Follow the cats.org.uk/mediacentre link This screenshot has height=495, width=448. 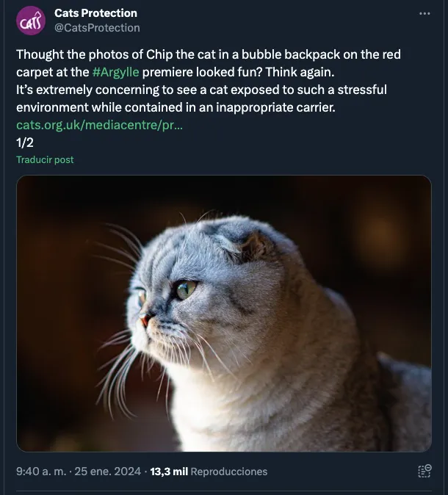click(x=99, y=126)
